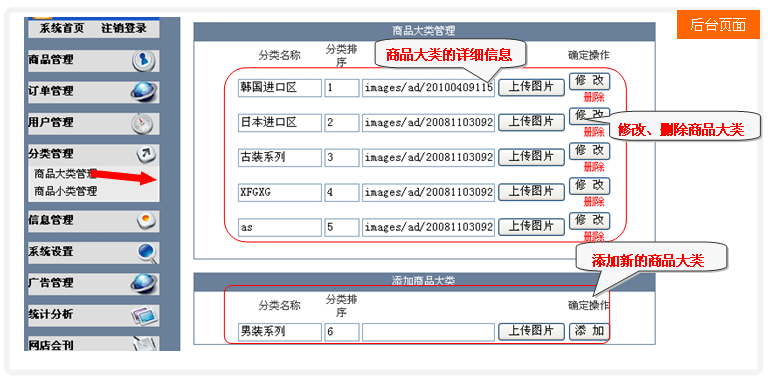Click the 古装系列 category name field
This screenshot has height=382, width=774.
pos(279,157)
